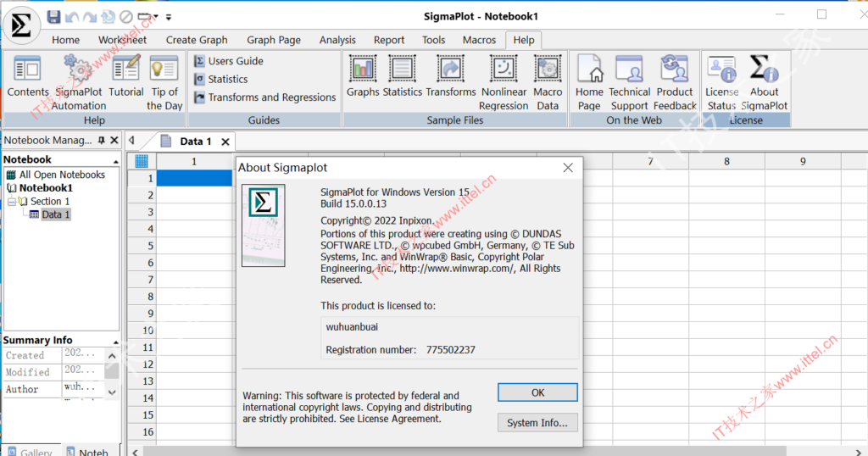Viewport: 868px width, 456px height.
Task: Collapse the Notebook pane arrow
Action: click(x=115, y=160)
